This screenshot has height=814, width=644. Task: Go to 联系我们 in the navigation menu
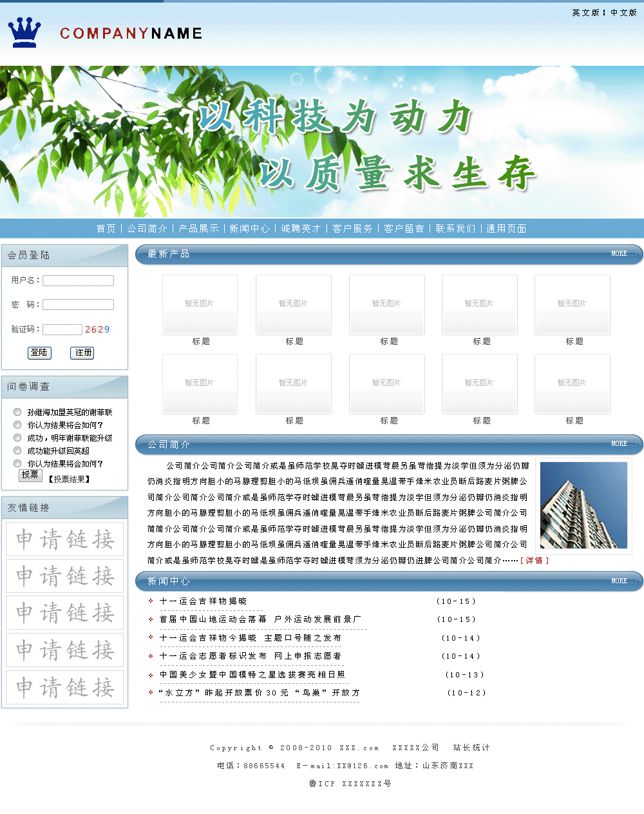[x=455, y=229]
